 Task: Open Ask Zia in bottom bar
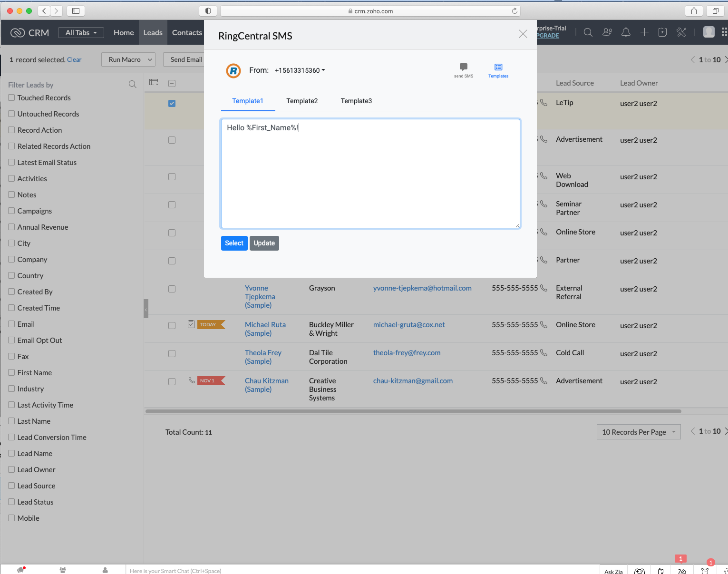[613, 570]
